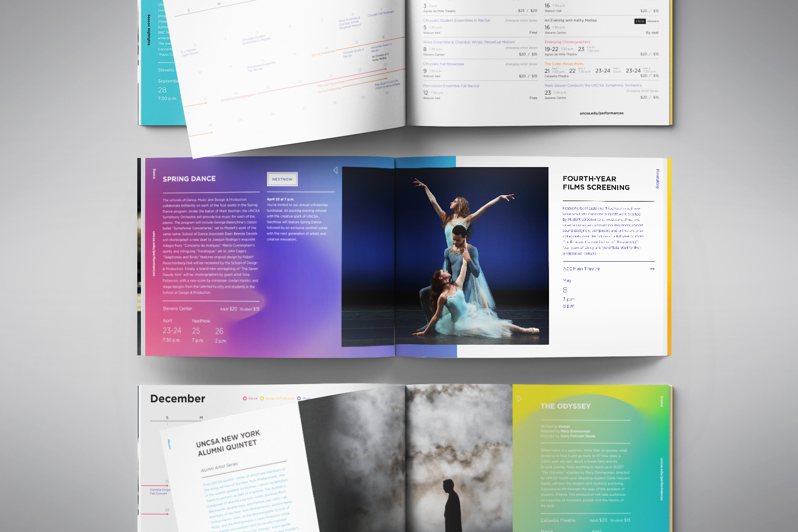Click the red Dance legend circle

coord(245,398)
